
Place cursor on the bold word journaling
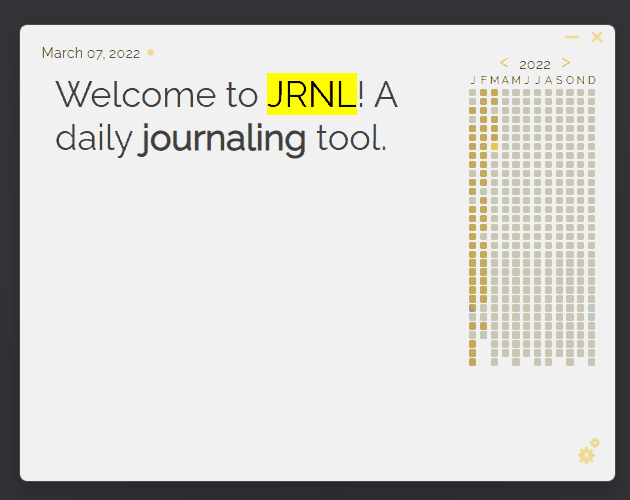223,138
